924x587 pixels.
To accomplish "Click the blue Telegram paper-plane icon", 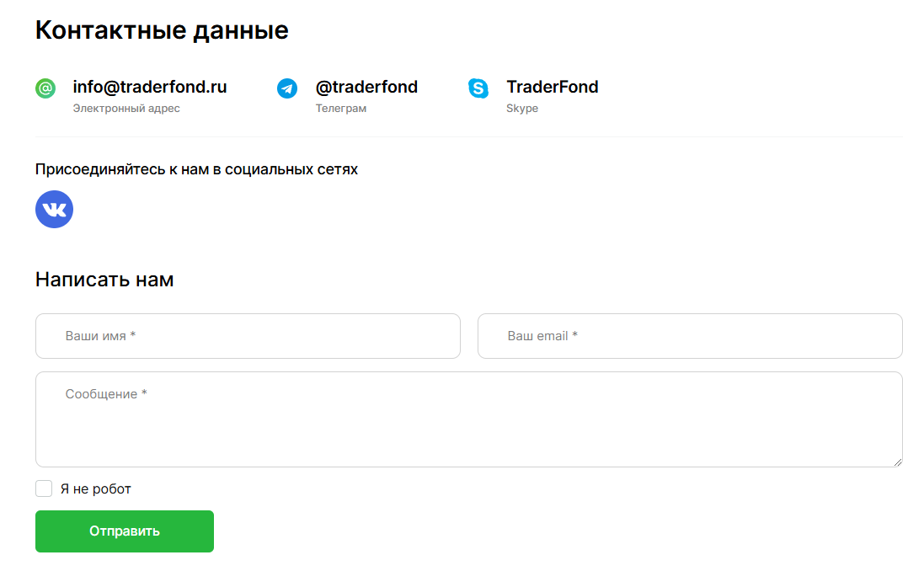I will click(287, 88).
